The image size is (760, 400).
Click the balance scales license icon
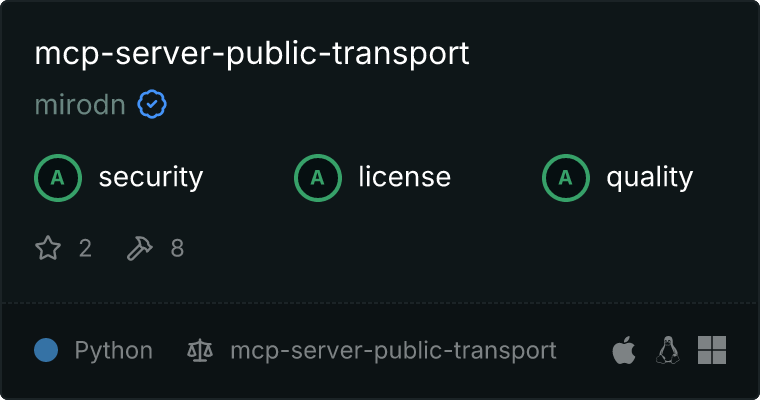(x=200, y=350)
